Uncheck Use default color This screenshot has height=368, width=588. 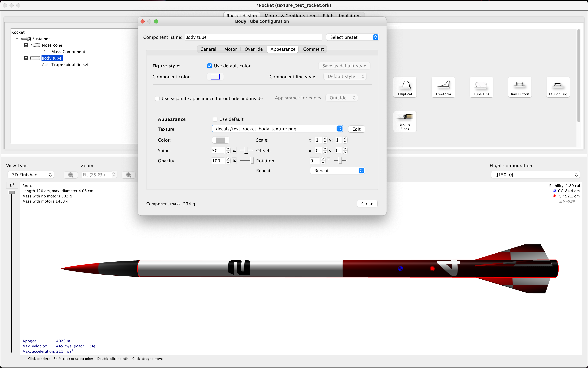pyautogui.click(x=210, y=66)
